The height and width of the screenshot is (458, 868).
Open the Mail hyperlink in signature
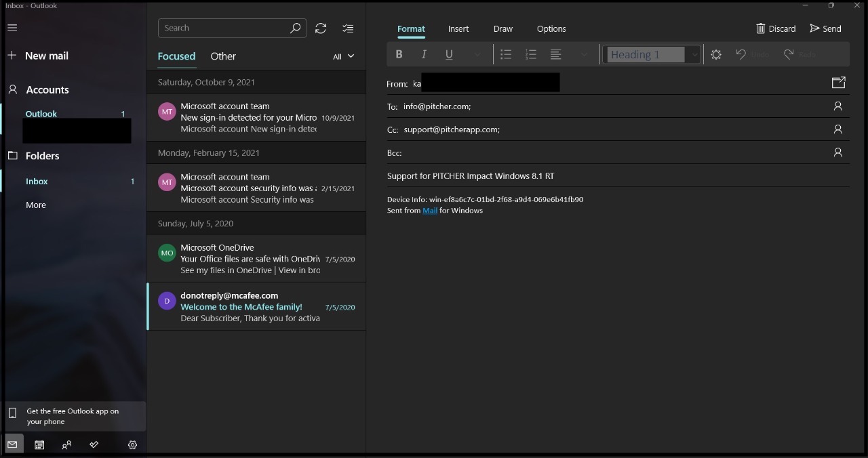(430, 210)
